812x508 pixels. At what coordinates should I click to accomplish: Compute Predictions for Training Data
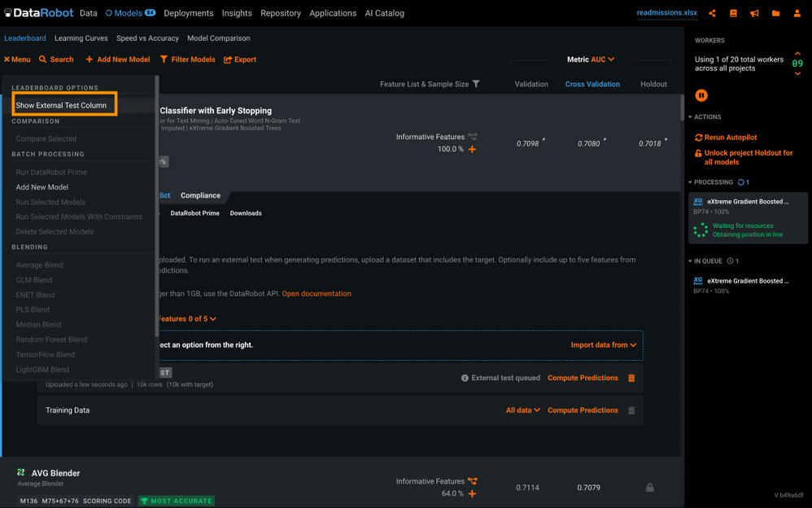583,410
